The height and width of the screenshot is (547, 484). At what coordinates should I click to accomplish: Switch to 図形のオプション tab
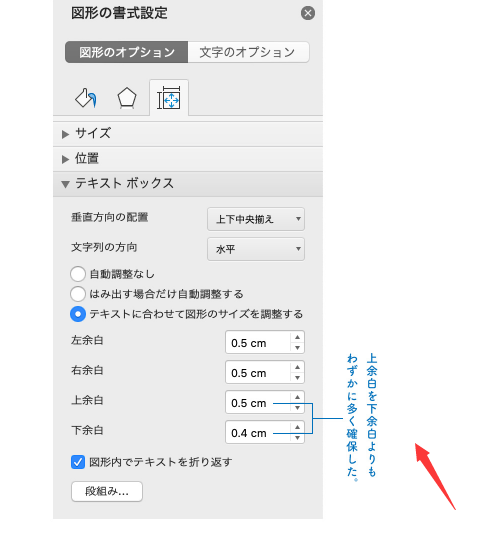[127, 52]
